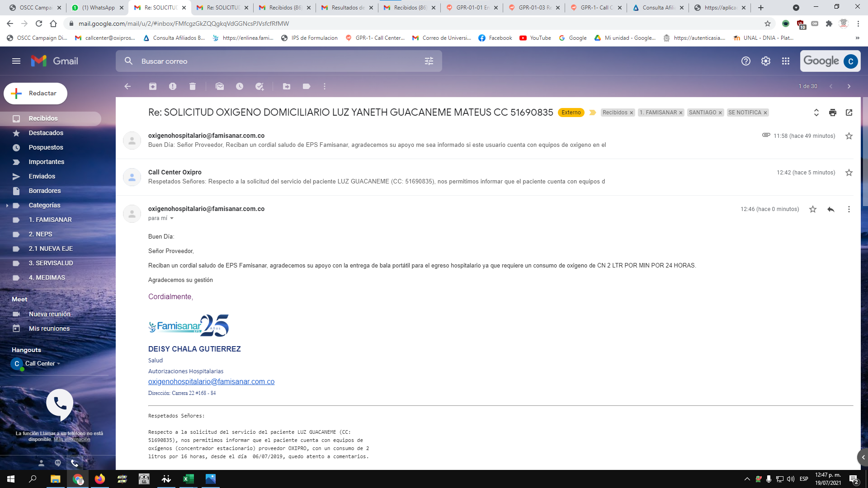This screenshot has height=488, width=868.
Task: Archive this conversation
Action: (153, 86)
